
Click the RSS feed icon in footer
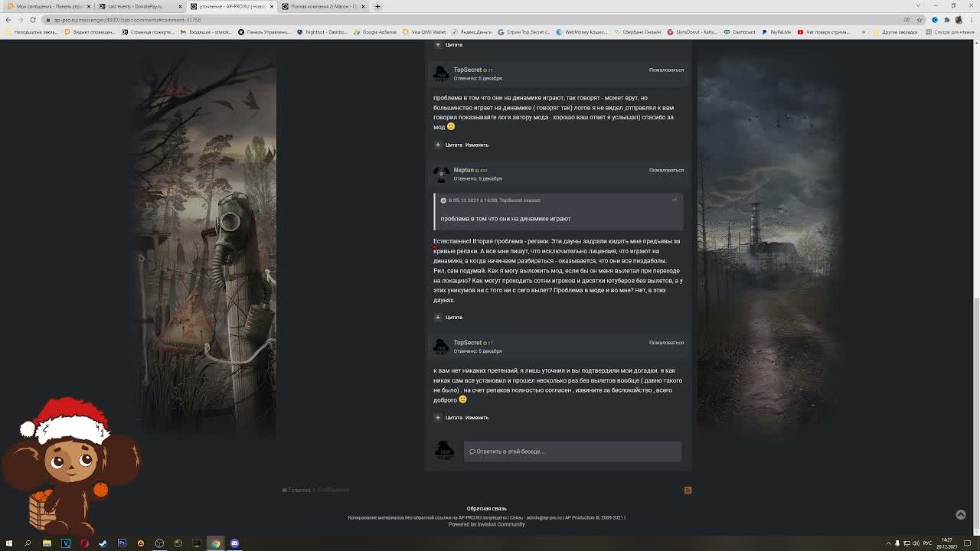[688, 491]
